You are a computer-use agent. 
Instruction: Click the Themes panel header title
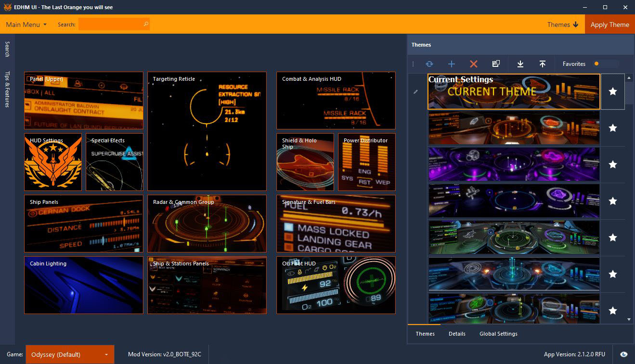pos(421,45)
